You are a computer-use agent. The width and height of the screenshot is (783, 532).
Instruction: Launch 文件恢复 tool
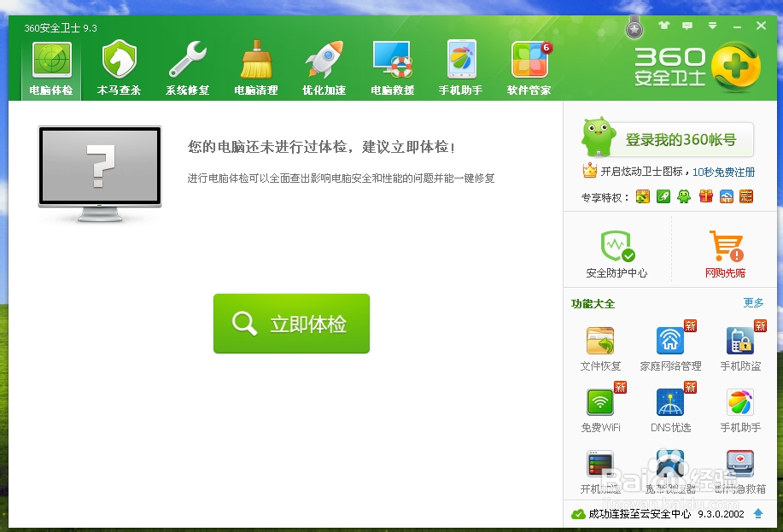click(600, 348)
